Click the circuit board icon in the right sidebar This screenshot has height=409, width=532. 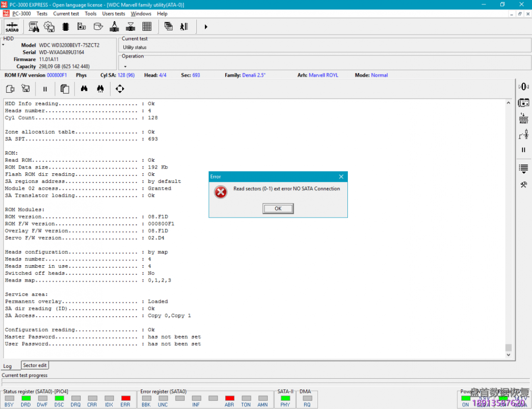(523, 103)
